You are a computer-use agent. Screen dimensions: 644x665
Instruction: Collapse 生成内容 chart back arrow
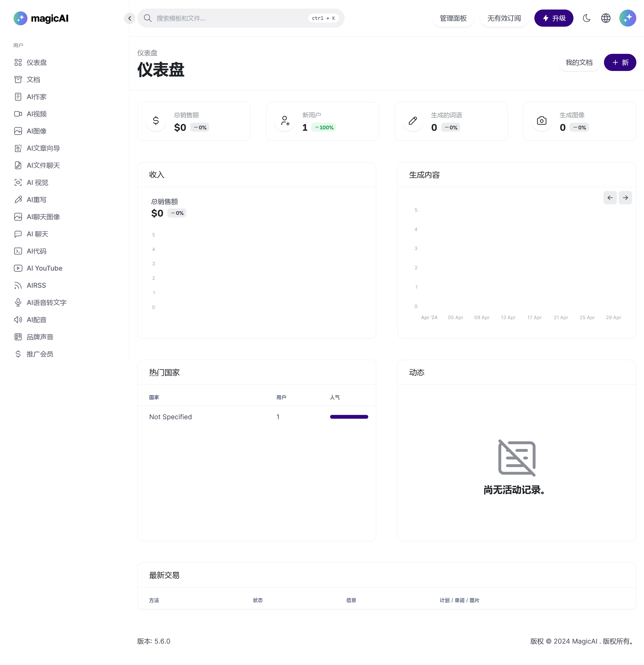point(610,198)
